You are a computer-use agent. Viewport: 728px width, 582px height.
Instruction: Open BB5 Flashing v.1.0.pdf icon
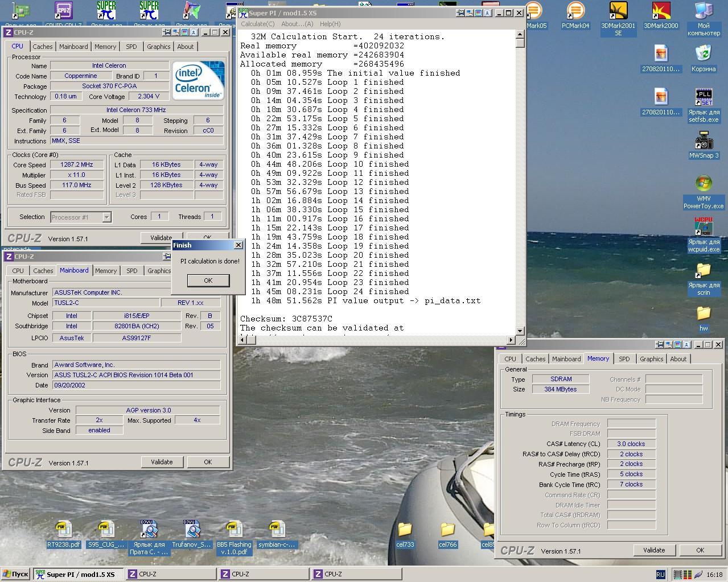click(234, 538)
